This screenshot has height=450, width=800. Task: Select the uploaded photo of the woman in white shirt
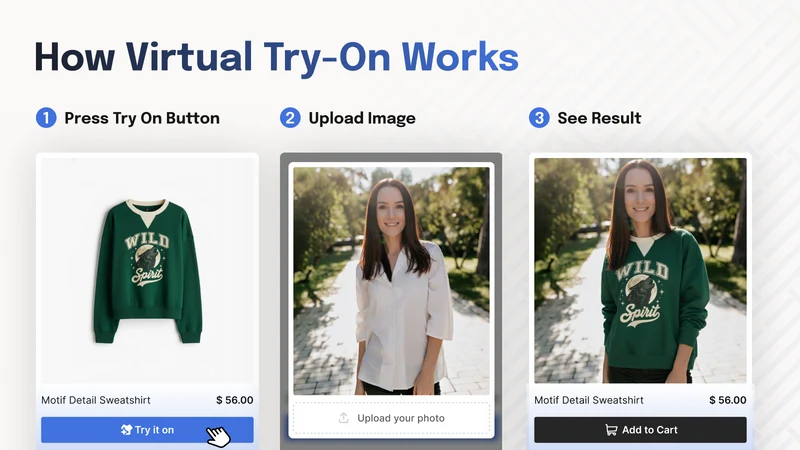pos(391,281)
